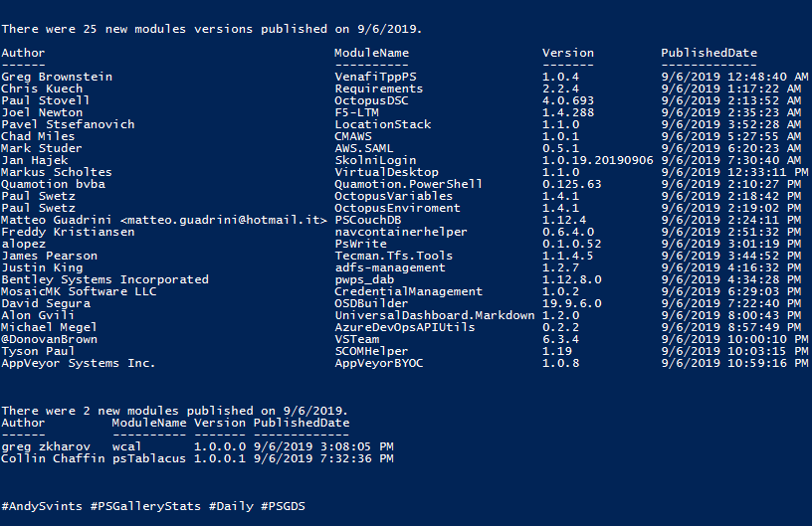The height and width of the screenshot is (526, 812).
Task: Click the VenafiTppPS module name
Action: coord(375,78)
